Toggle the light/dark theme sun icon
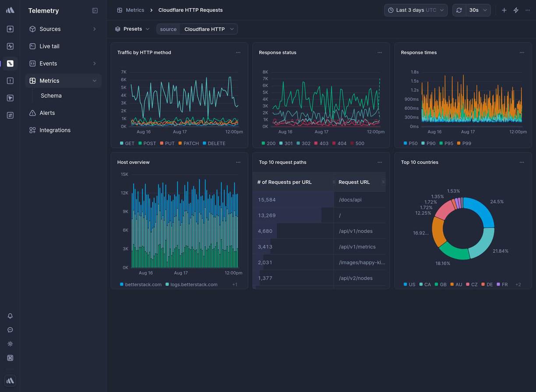 click(x=10, y=344)
